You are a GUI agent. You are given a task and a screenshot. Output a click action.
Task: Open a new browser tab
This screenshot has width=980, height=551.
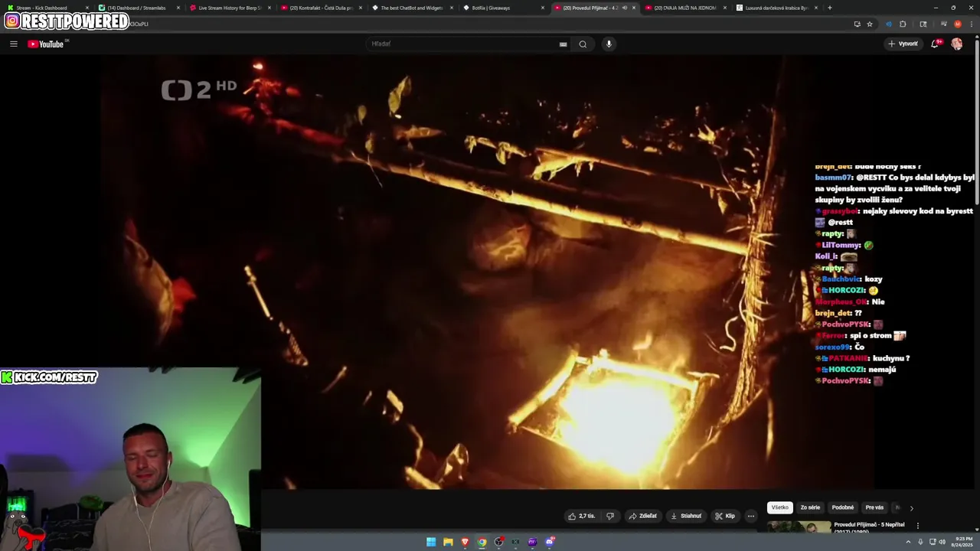830,8
